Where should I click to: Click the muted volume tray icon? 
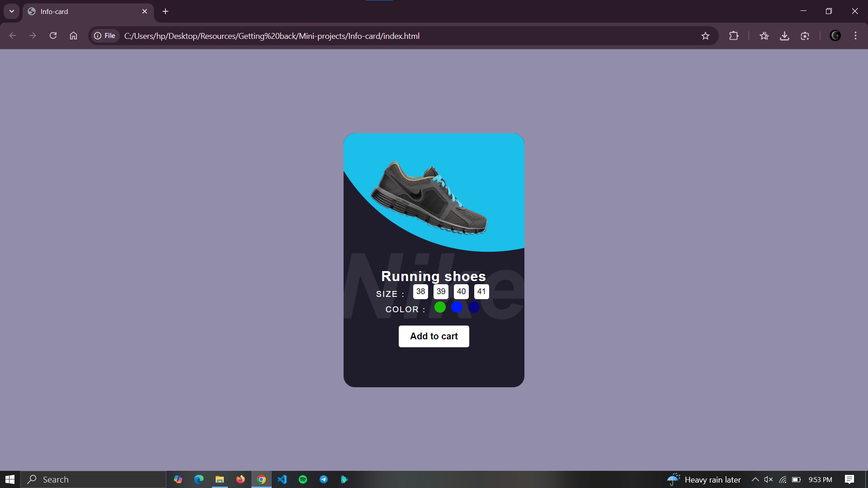click(769, 479)
